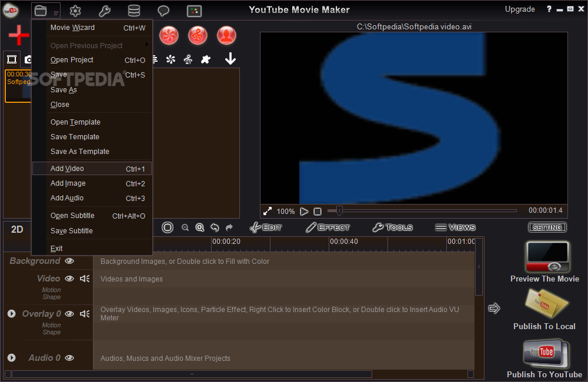Image resolution: width=588 pixels, height=382 pixels.
Task: Open the folder File menu icon
Action: pos(41,11)
